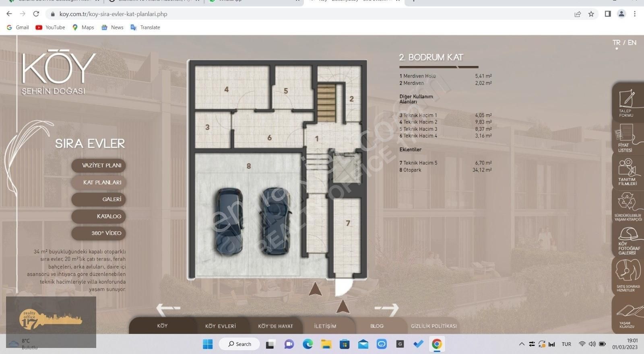Click the '8 Otopark' legend entry

[x=446, y=170]
